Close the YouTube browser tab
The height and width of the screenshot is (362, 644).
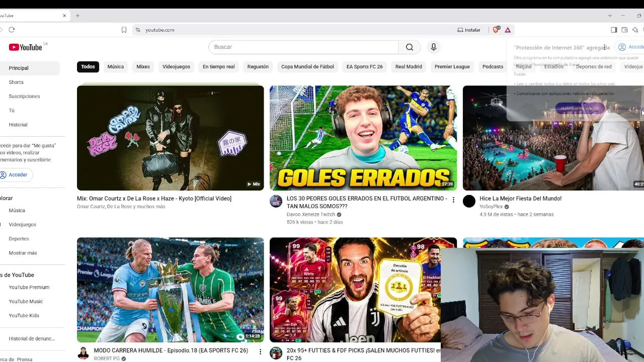coord(64,16)
